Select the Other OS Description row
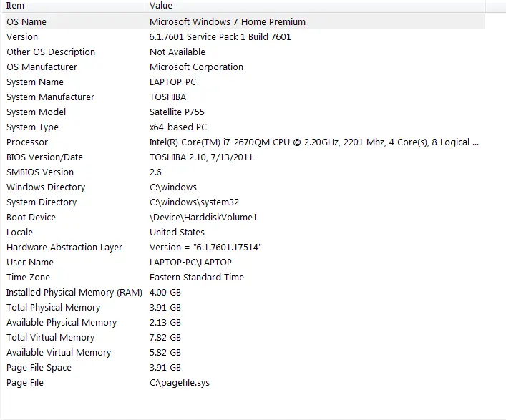Image resolution: width=506 pixels, height=420 pixels. point(245,52)
